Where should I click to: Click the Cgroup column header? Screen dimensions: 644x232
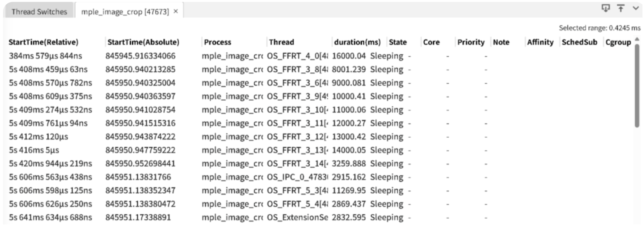point(618,42)
